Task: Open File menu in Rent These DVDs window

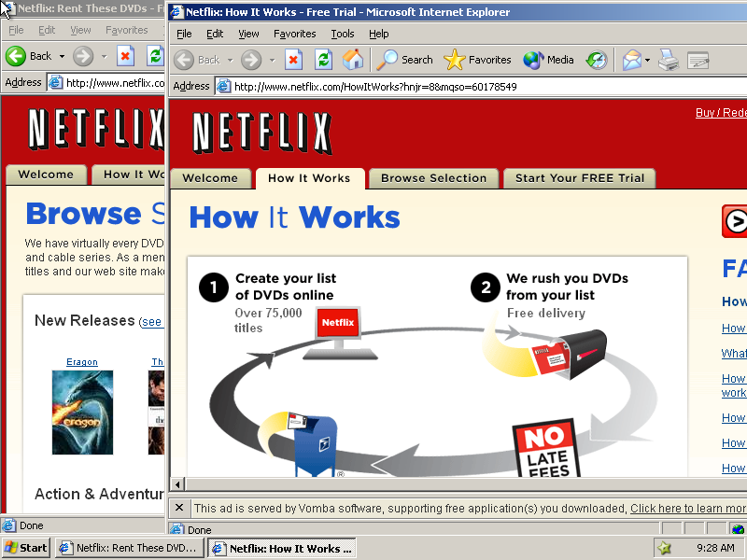Action: click(16, 30)
